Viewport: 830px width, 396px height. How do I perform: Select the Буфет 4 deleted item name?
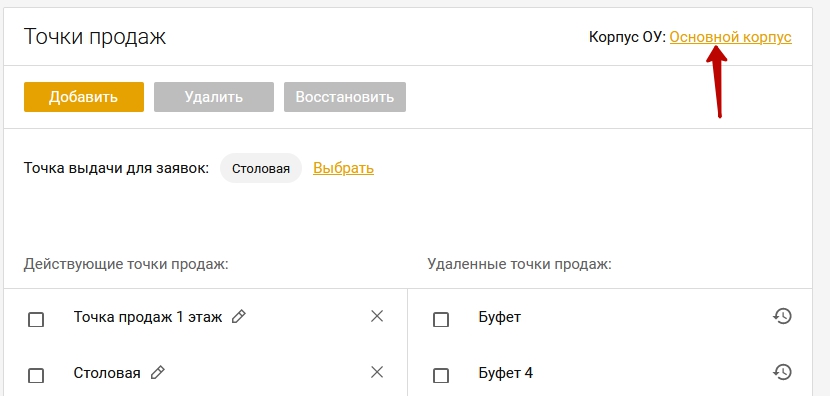(x=506, y=373)
